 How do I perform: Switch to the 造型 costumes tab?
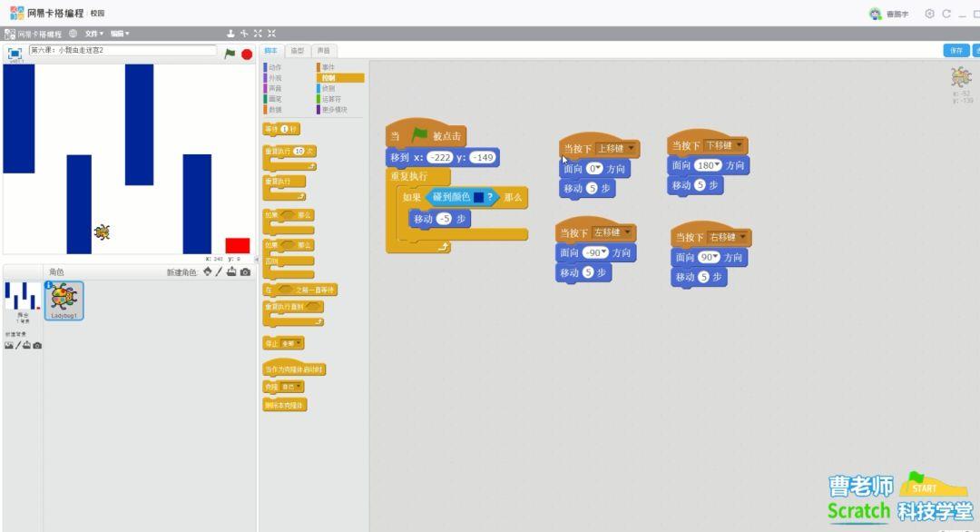click(297, 51)
